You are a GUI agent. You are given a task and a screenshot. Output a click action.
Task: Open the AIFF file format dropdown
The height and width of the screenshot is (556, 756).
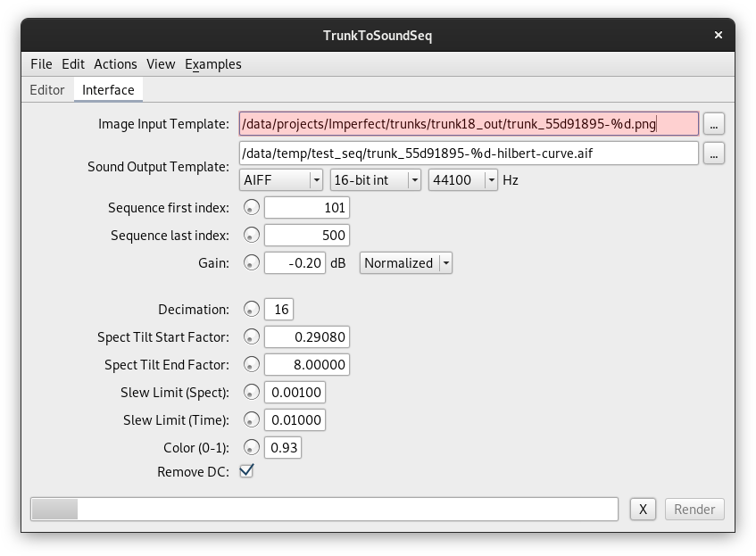click(281, 180)
